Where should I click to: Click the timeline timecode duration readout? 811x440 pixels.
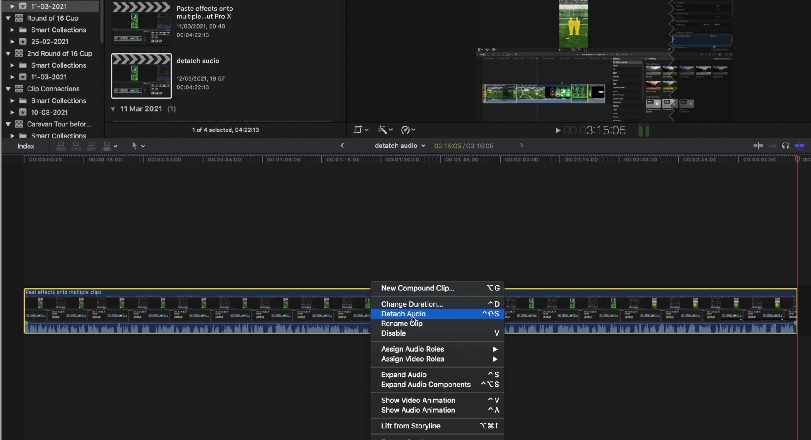click(463, 146)
